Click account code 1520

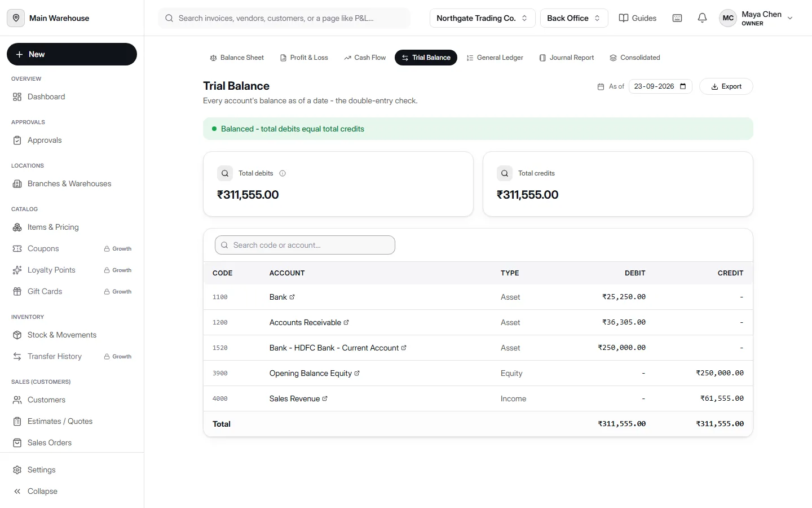click(x=220, y=348)
